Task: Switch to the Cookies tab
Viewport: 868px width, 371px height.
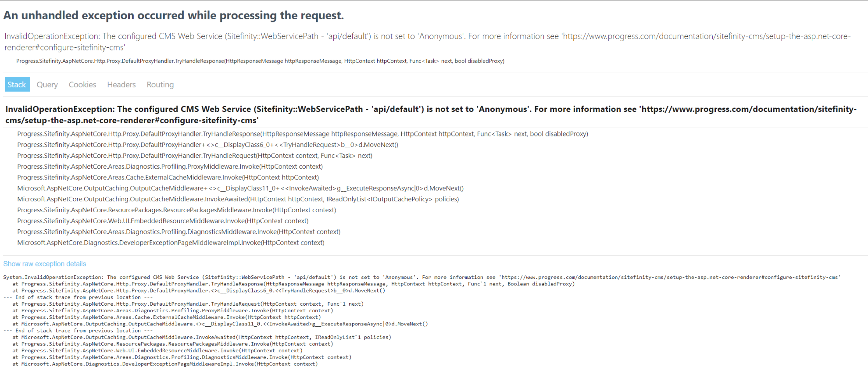Action: [x=82, y=84]
